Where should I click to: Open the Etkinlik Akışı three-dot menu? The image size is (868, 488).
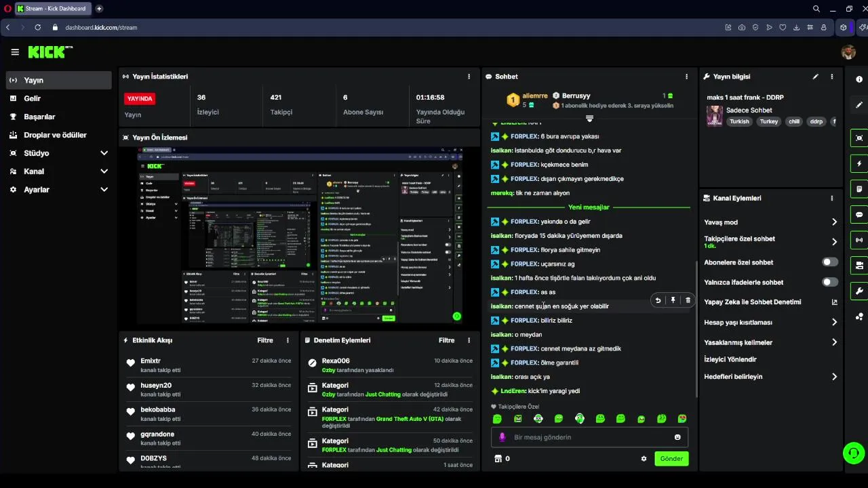288,340
